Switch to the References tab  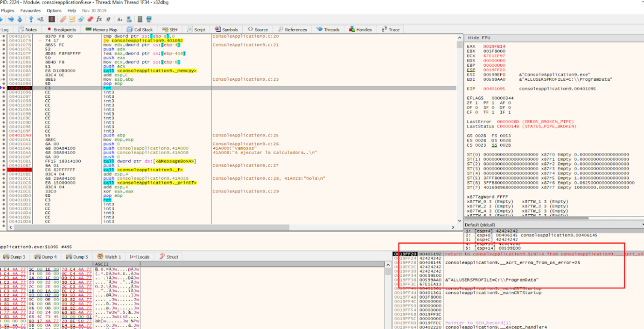292,29
